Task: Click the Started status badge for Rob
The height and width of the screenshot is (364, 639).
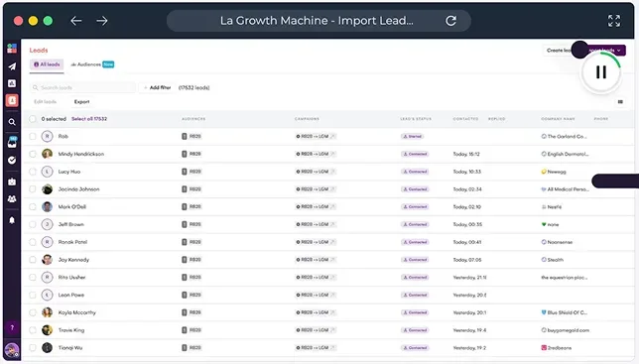Action: [413, 137]
